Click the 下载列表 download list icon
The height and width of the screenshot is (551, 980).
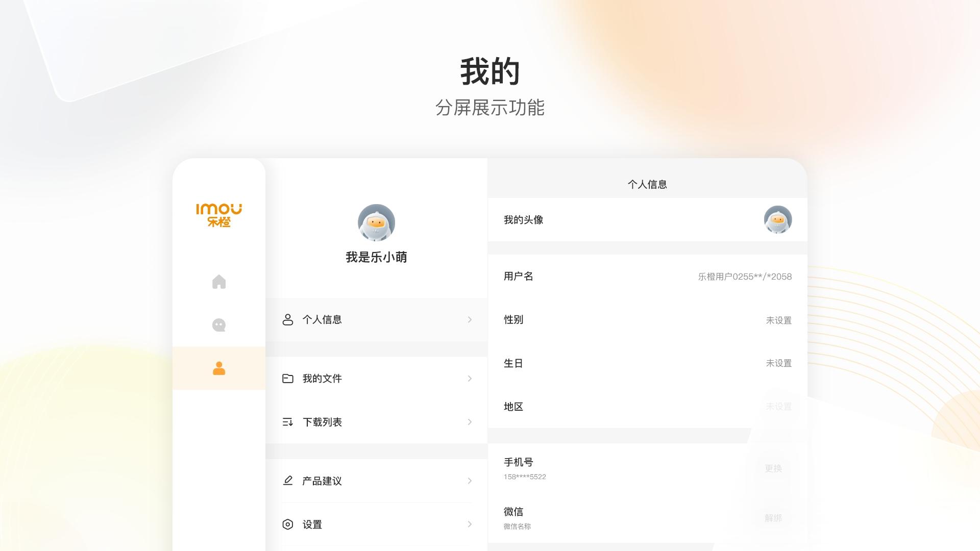pos(288,422)
